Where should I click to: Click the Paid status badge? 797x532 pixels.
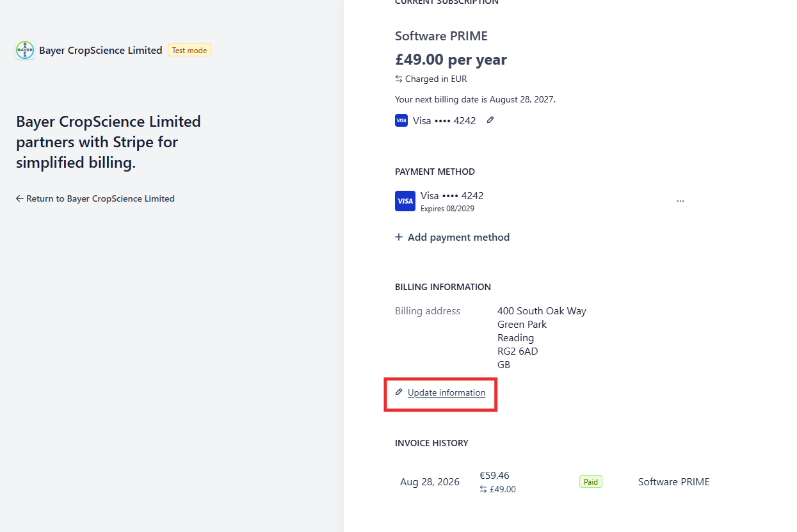591,481
